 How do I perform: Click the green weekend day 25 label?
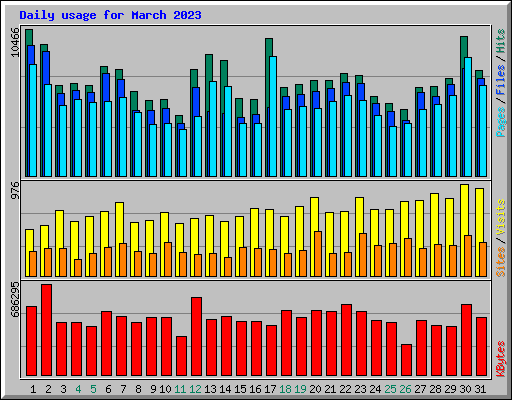coord(390,389)
